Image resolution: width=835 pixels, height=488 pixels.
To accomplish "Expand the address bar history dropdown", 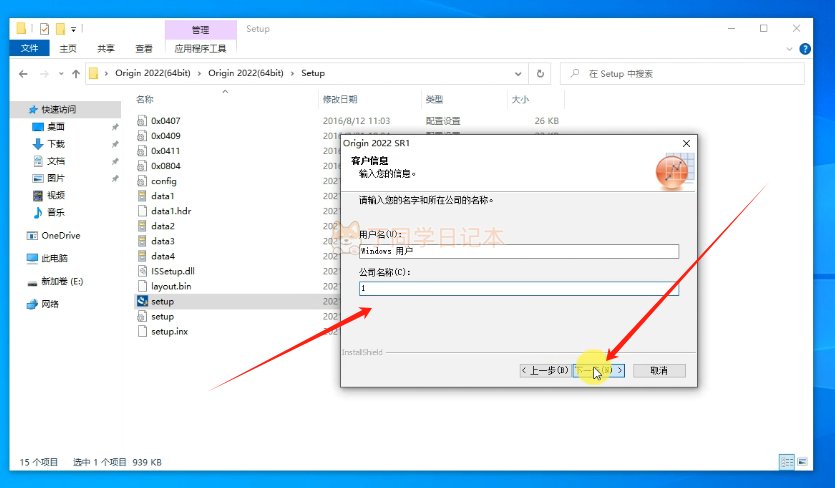I will (x=518, y=73).
